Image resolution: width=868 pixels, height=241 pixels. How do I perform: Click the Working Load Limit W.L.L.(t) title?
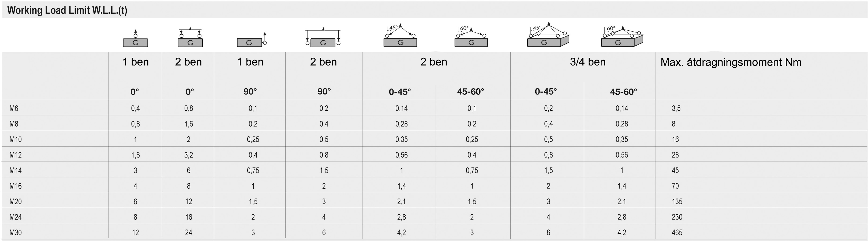67,10
